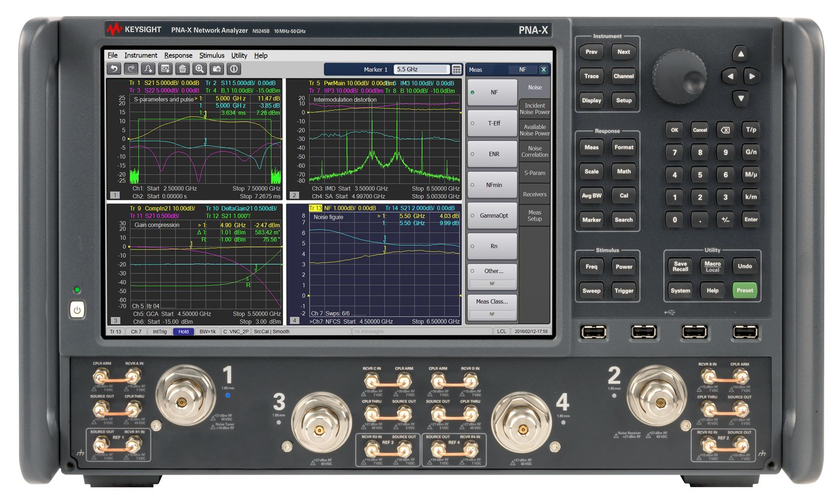Open the Utility menu
The image size is (839, 504).
coord(239,55)
